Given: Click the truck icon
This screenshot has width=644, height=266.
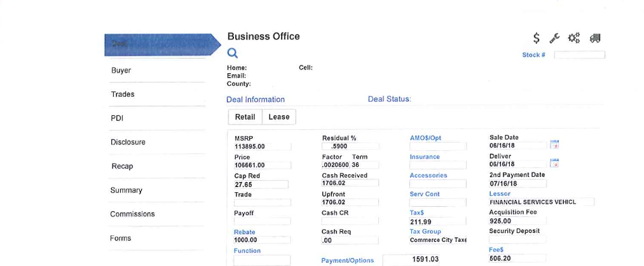Looking at the screenshot, I should click(x=595, y=38).
